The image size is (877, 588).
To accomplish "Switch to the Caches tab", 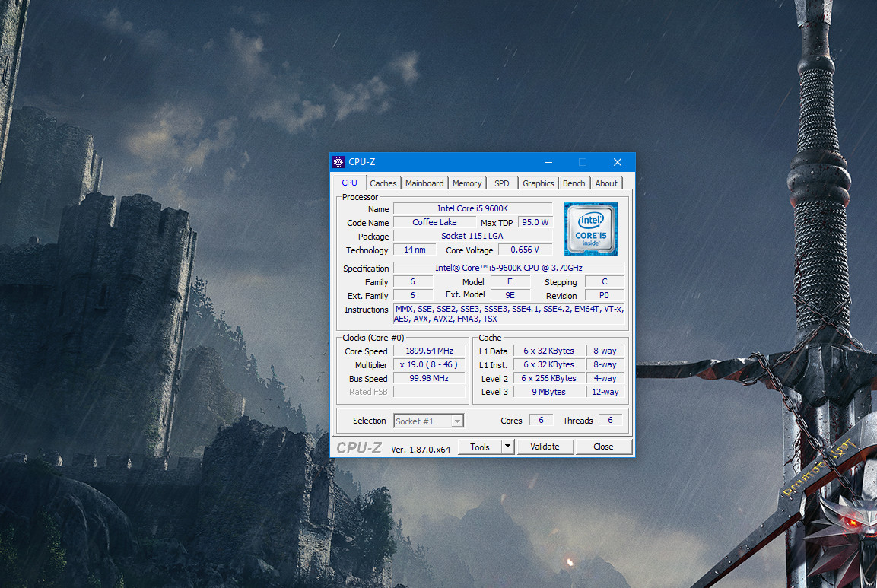I will coord(383,183).
